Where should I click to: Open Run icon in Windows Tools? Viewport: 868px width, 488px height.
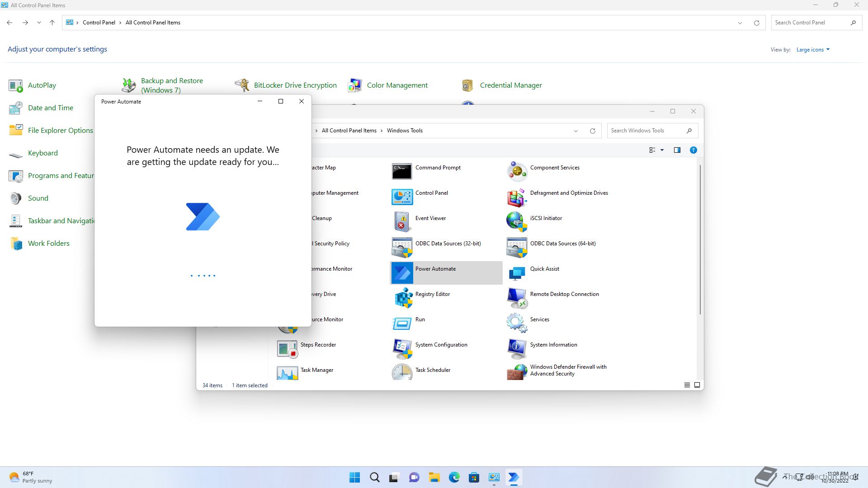click(402, 323)
